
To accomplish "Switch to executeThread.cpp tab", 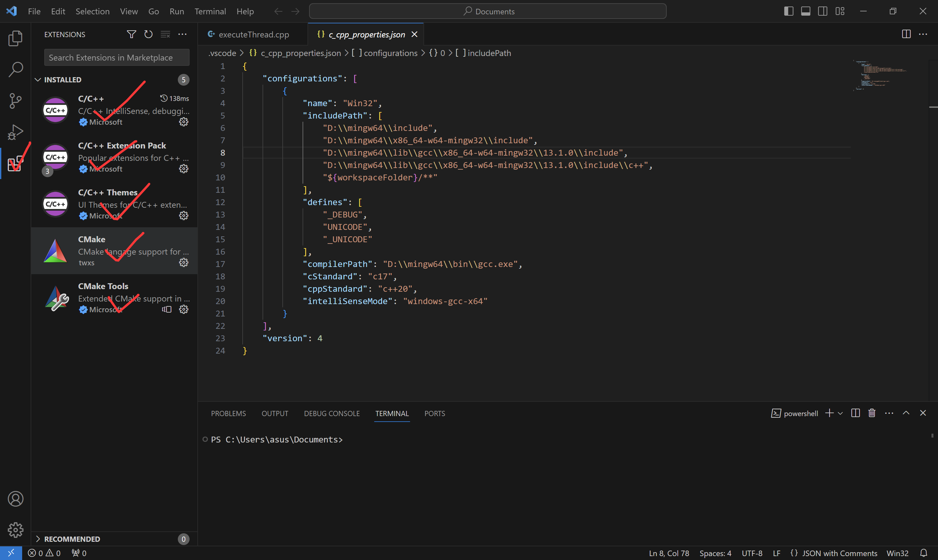I will point(254,34).
